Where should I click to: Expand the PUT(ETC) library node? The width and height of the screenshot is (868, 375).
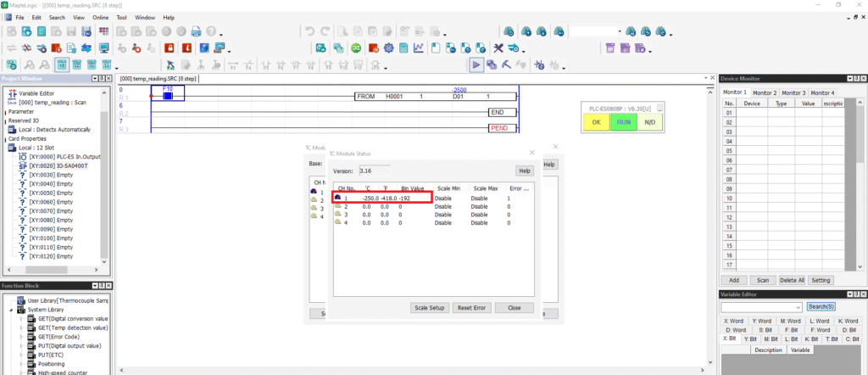pyautogui.click(x=21, y=355)
